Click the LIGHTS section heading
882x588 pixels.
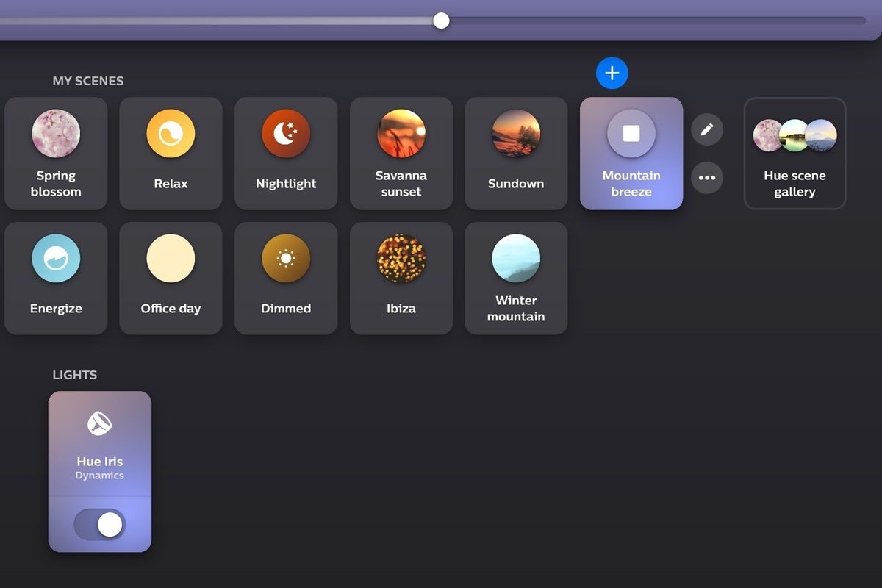click(x=75, y=375)
